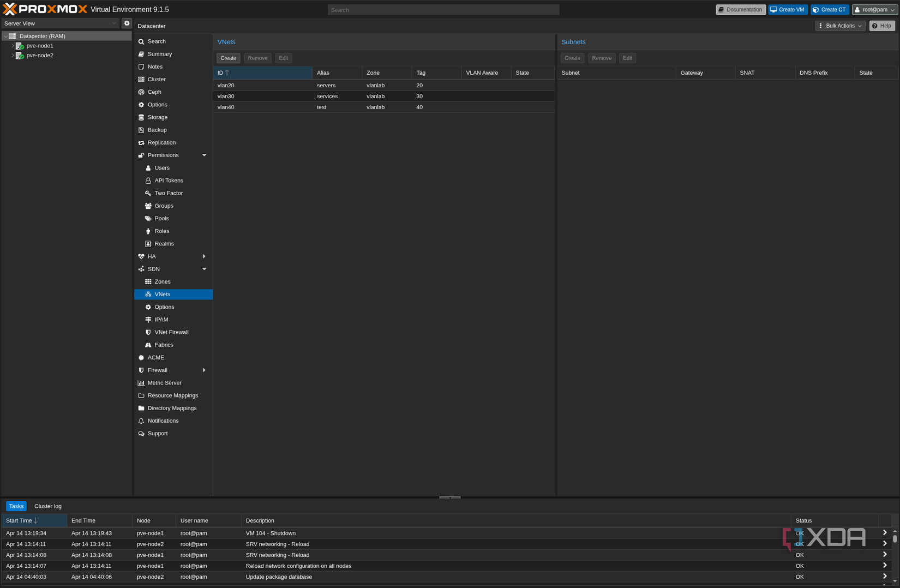
Task: Open the root@pam user menu
Action: (874, 10)
